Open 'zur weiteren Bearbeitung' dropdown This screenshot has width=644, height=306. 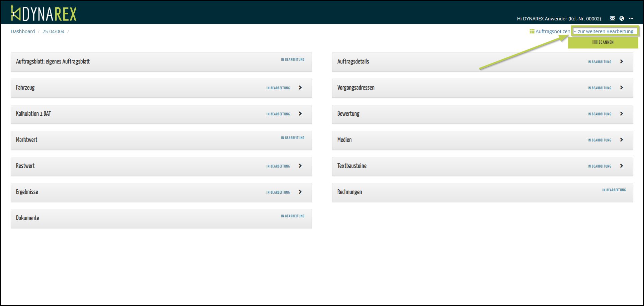(x=605, y=31)
